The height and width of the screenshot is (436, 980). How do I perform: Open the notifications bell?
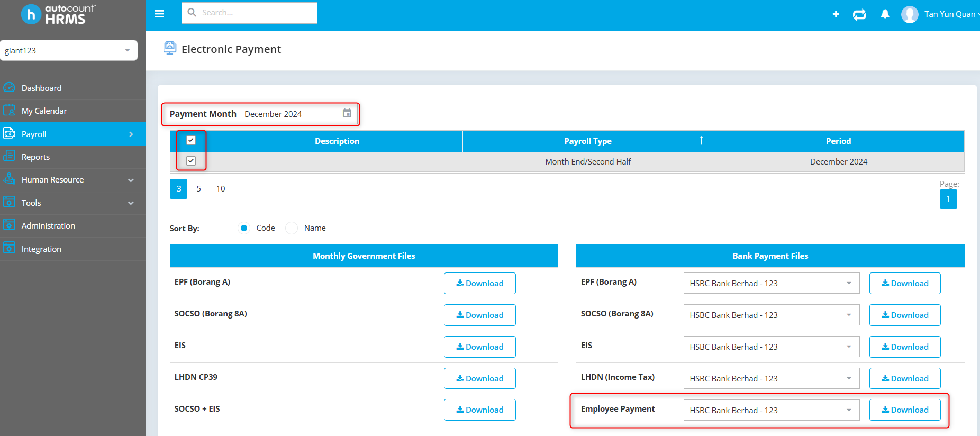tap(885, 14)
